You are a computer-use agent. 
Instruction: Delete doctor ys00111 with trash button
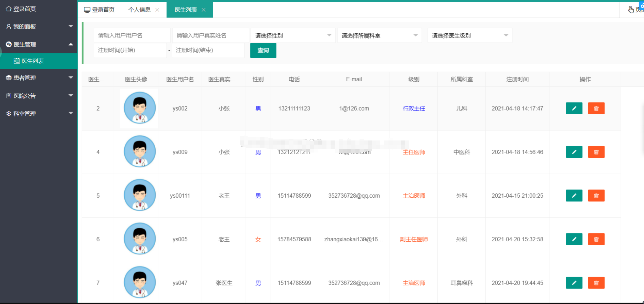coord(596,196)
